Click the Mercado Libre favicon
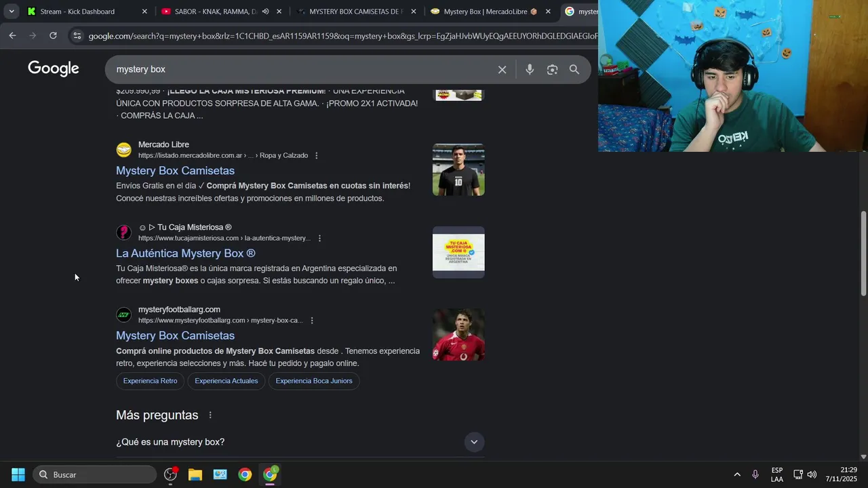Screen dimensions: 868x488 pyautogui.click(x=124, y=150)
